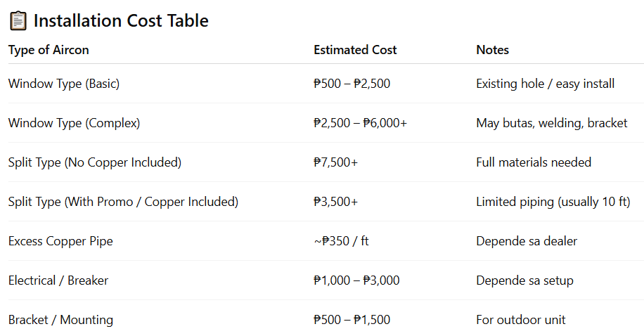Click the Existing hole / easy install note
The width and height of the screenshot is (644, 336).
point(545,84)
